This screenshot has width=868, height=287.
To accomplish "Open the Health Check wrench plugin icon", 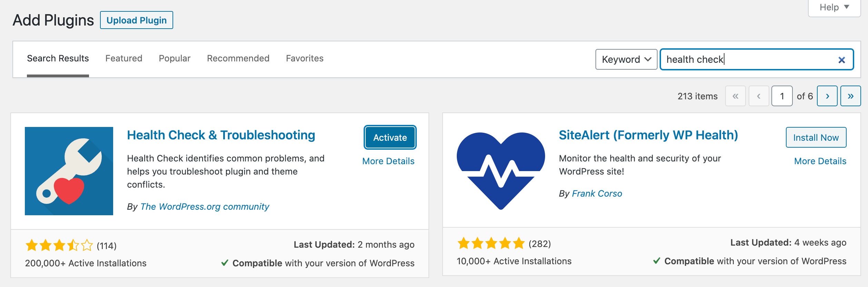I will pos(69,171).
